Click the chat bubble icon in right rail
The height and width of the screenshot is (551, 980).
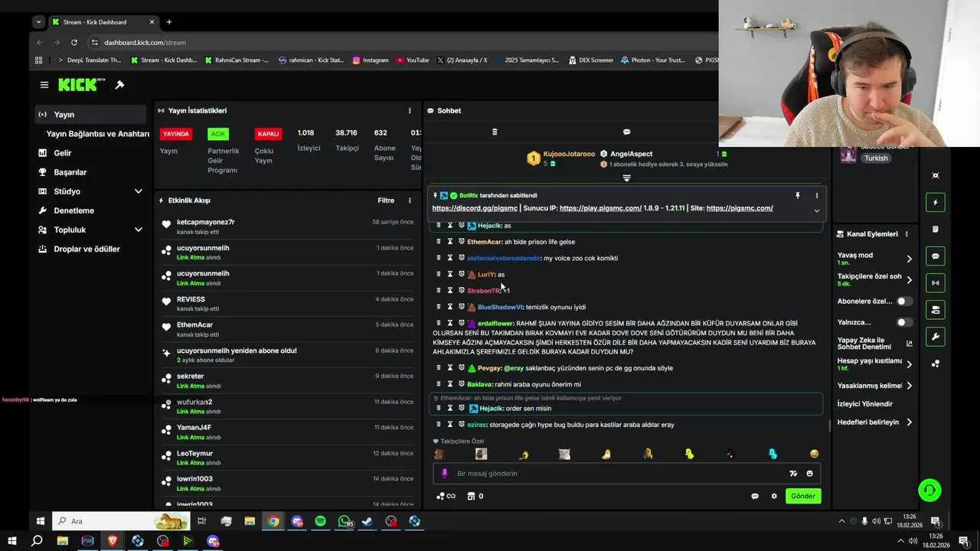[935, 256]
